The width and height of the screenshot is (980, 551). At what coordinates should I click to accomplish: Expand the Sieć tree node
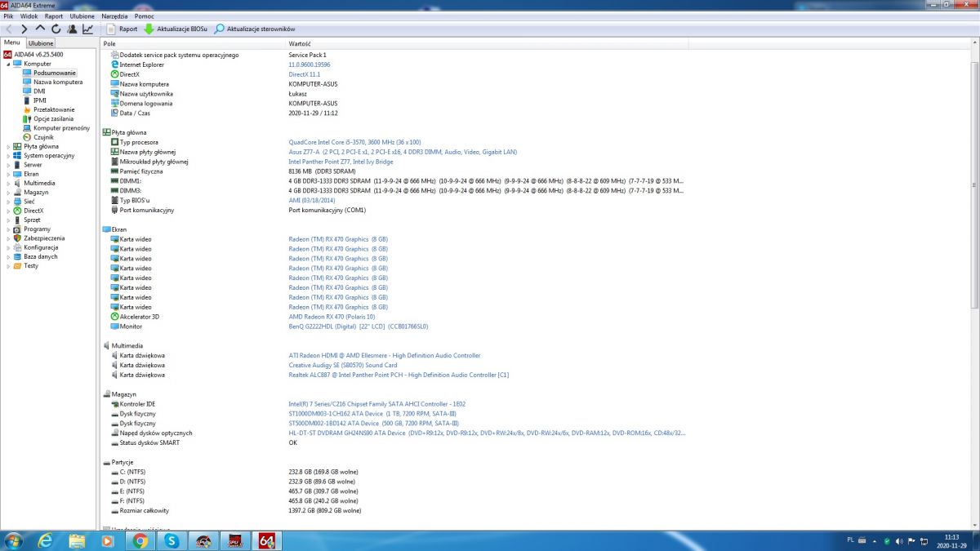[x=8, y=201]
